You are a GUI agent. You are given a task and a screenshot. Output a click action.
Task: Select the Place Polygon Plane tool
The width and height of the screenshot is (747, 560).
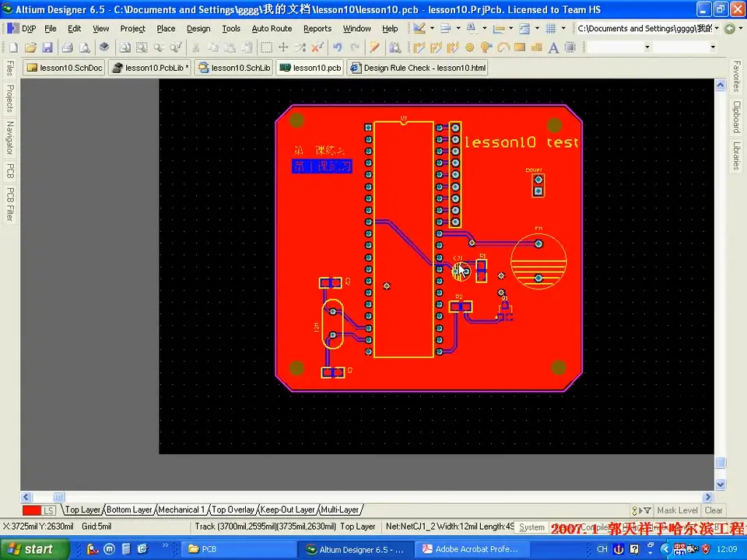[x=536, y=47]
